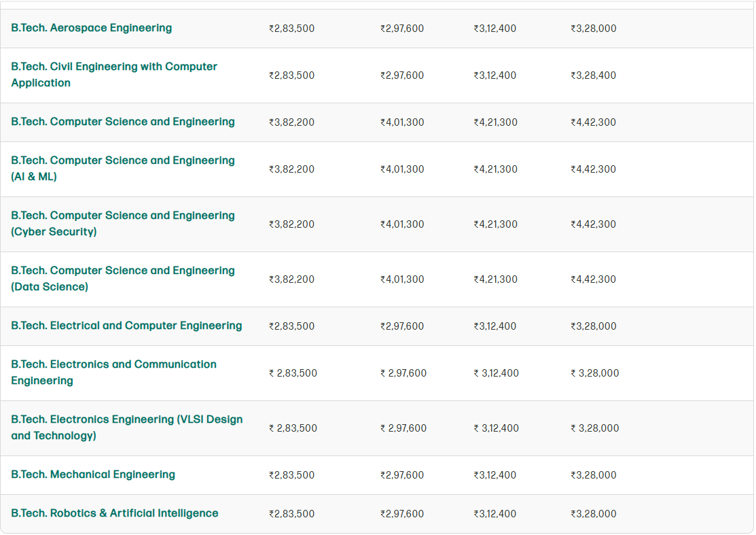The width and height of the screenshot is (756, 535).
Task: Select ₹3,82,200 in the AI & ML row
Action: 291,169
